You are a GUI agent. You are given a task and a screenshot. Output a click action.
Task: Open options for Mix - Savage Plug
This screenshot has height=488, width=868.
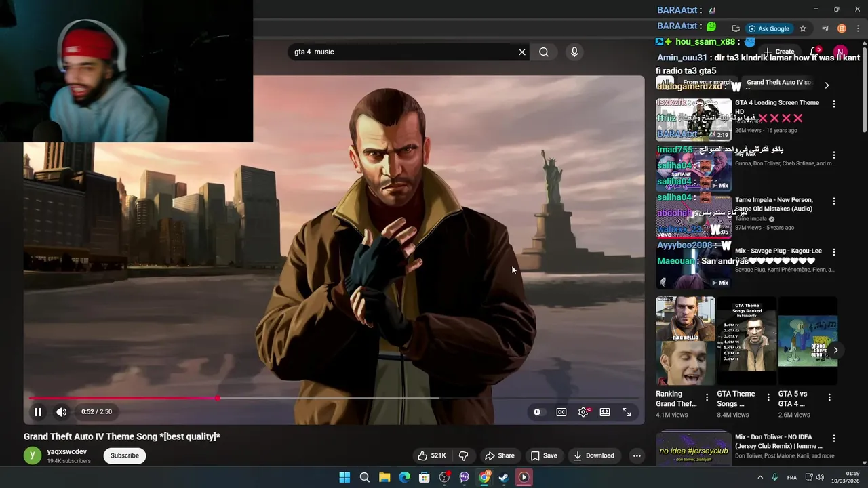pos(834,252)
